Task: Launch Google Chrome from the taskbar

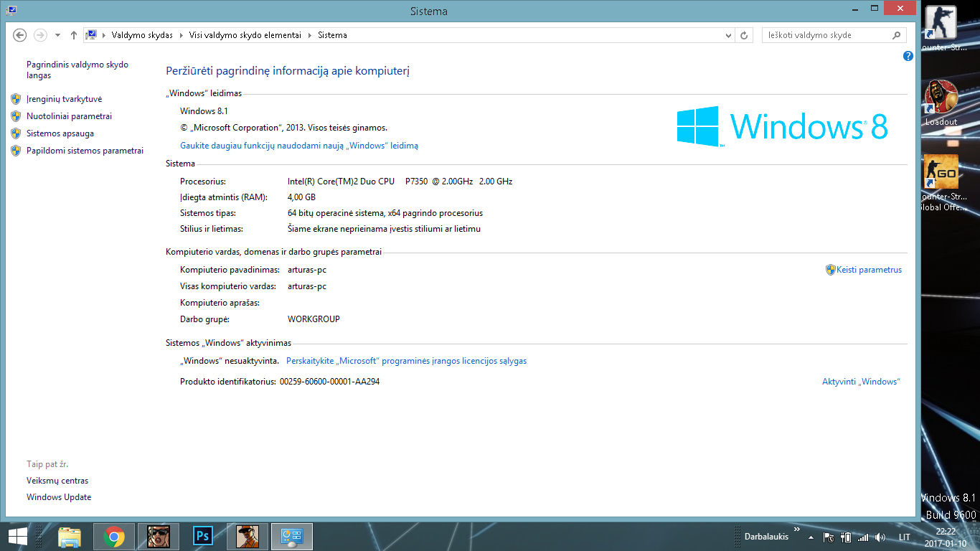Action: (x=114, y=537)
